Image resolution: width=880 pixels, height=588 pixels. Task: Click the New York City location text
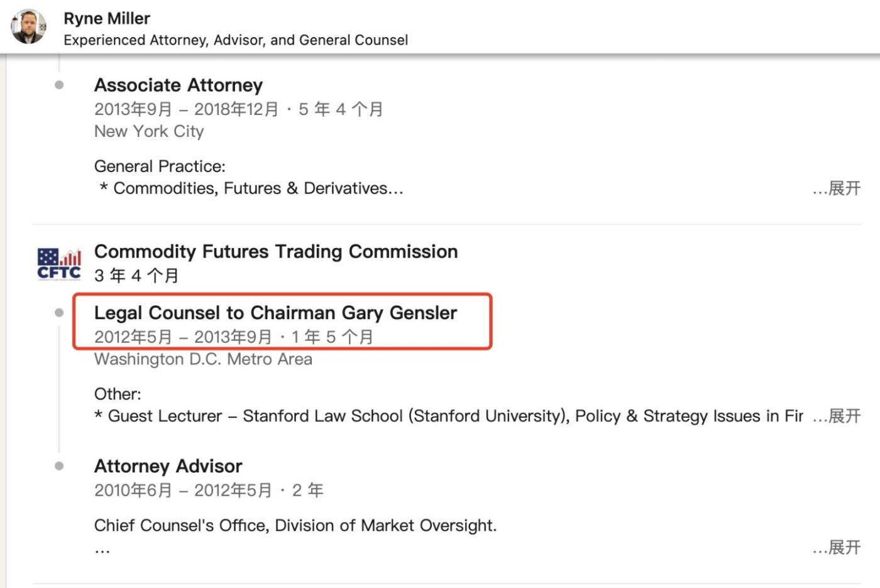click(149, 131)
